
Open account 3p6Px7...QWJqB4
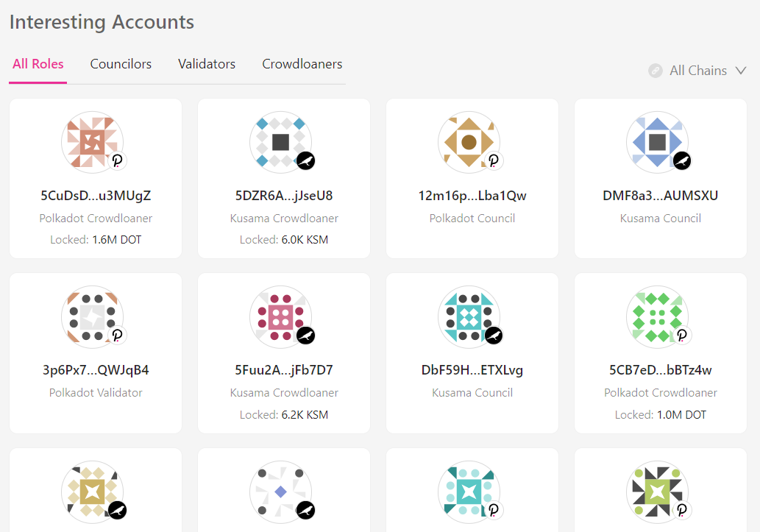pos(96,370)
